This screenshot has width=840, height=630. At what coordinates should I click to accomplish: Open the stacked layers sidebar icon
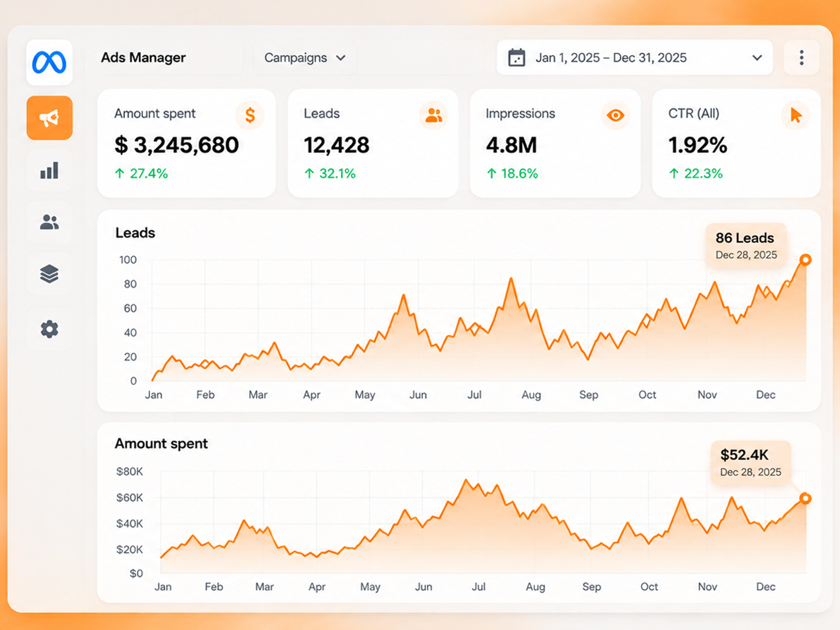pyautogui.click(x=49, y=274)
